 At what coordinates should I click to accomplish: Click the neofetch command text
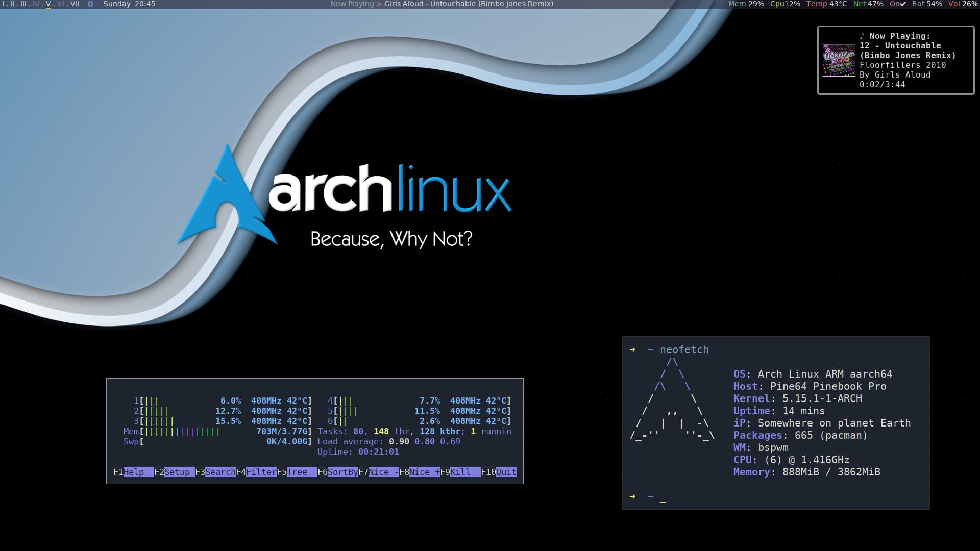pyautogui.click(x=684, y=349)
